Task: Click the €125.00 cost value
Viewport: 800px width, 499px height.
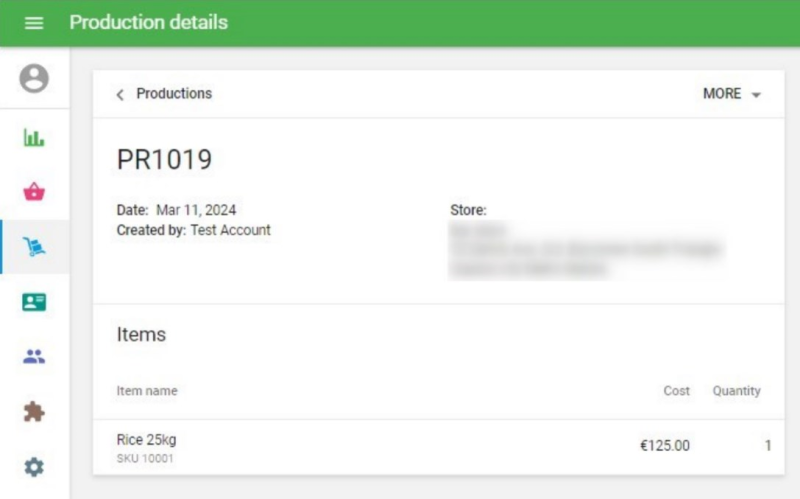Action: pos(665,446)
